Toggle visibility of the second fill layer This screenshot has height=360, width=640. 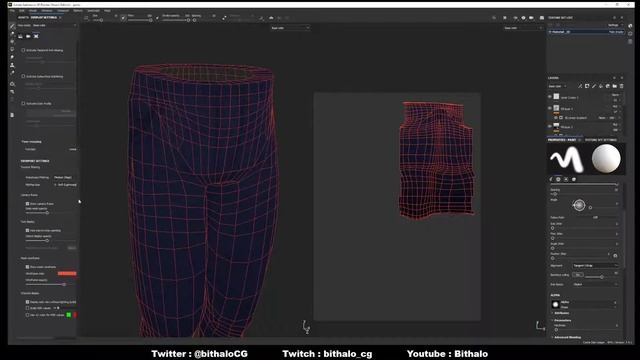(550, 109)
